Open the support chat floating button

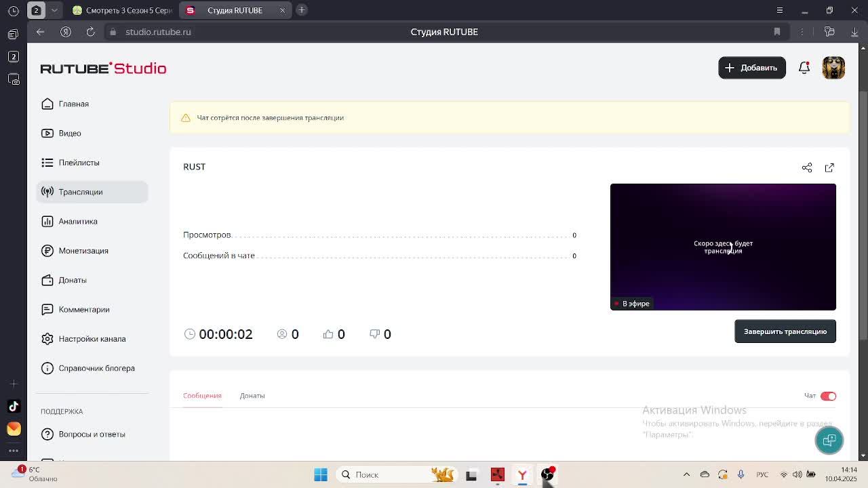click(x=829, y=441)
